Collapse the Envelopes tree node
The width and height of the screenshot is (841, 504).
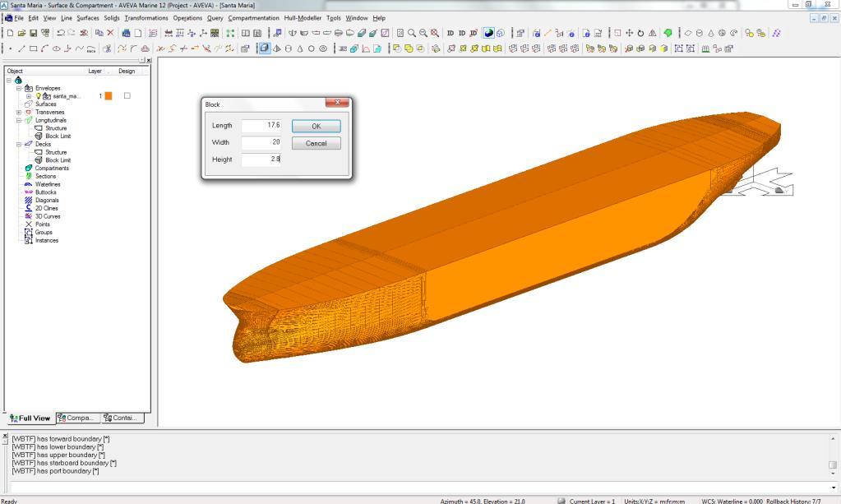point(19,89)
